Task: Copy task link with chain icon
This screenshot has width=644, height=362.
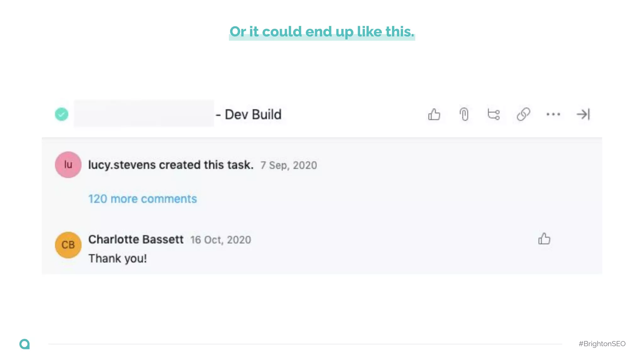Action: [x=524, y=114]
